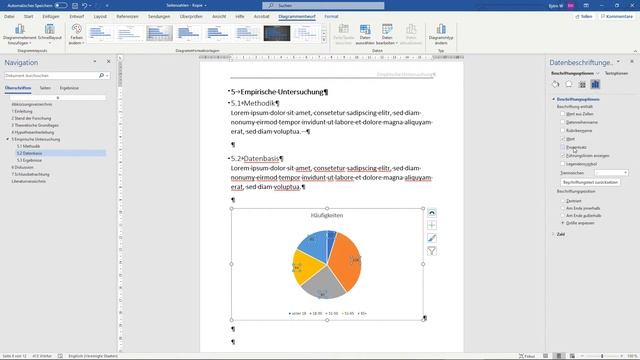
Task: Switch to Seiten tab in Navigation
Action: click(x=45, y=88)
